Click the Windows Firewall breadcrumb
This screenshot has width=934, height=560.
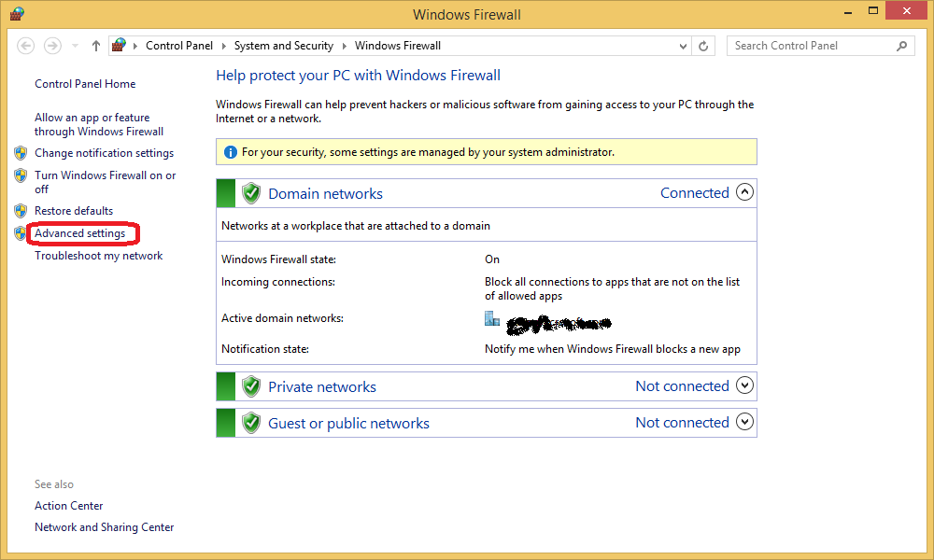(398, 46)
